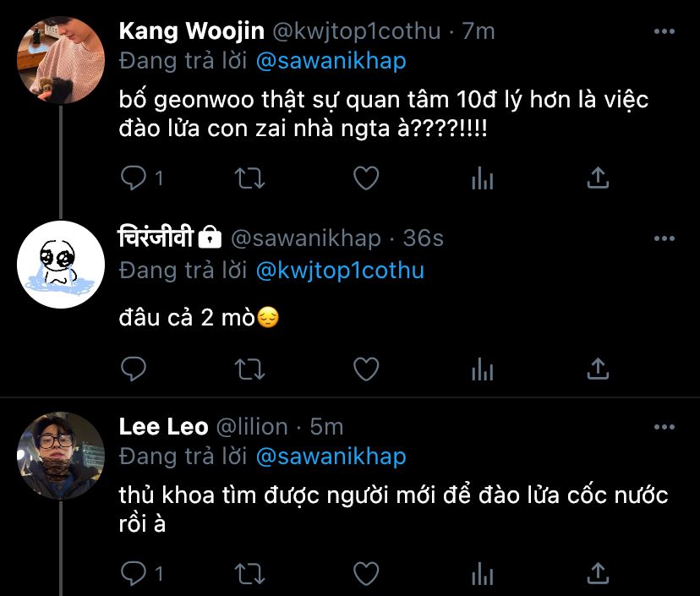This screenshot has width=700, height=596.
Task: Like Lee Leo's tweet
Action: (365, 573)
